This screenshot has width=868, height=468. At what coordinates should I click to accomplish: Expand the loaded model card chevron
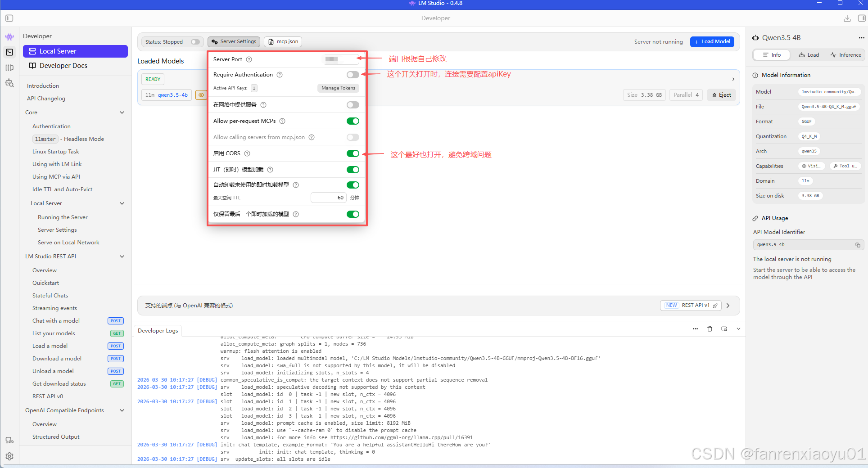(x=733, y=79)
